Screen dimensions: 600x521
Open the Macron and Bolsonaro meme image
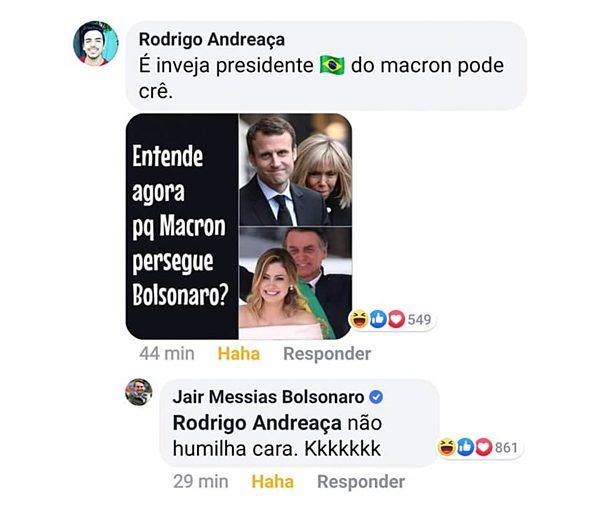coord(239,226)
